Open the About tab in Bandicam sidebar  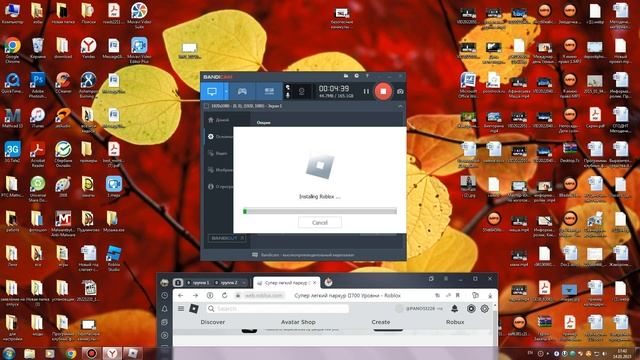point(220,186)
